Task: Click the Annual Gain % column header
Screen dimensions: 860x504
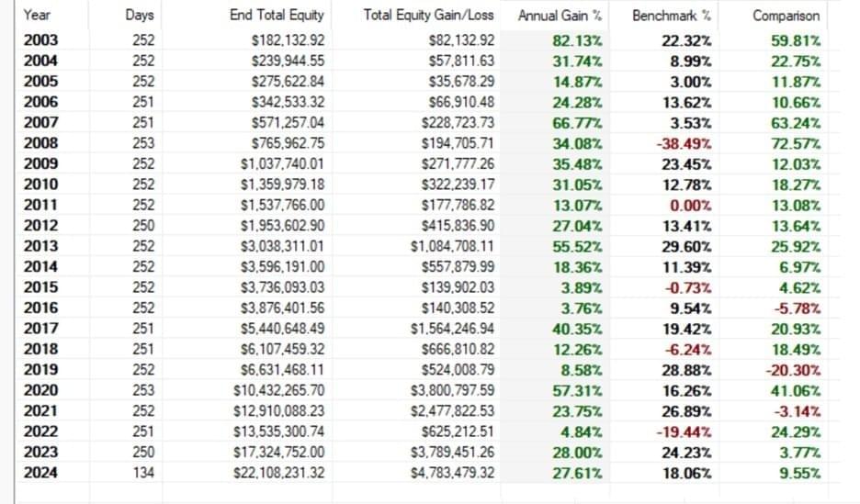Action: coord(560,16)
